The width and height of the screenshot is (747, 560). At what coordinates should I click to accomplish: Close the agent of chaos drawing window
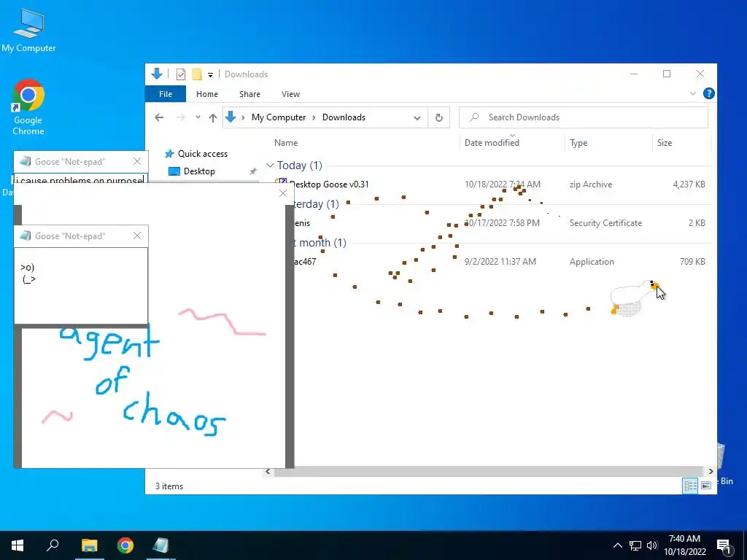283,193
